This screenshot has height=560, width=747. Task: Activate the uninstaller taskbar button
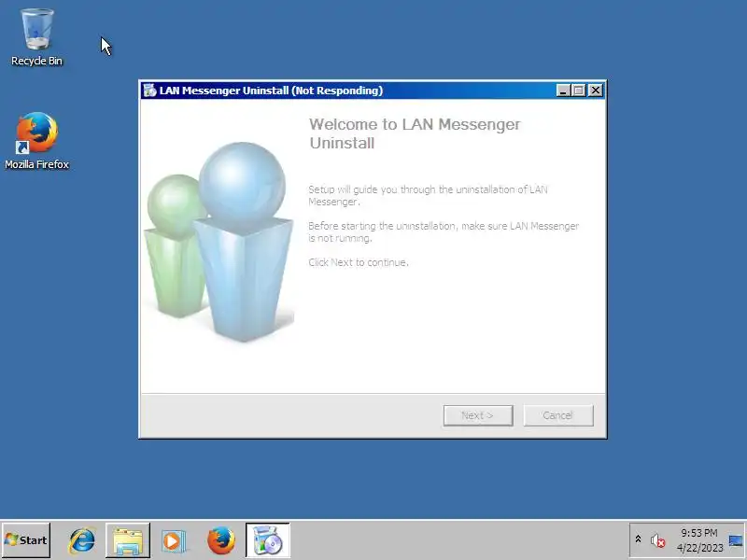[x=268, y=540]
